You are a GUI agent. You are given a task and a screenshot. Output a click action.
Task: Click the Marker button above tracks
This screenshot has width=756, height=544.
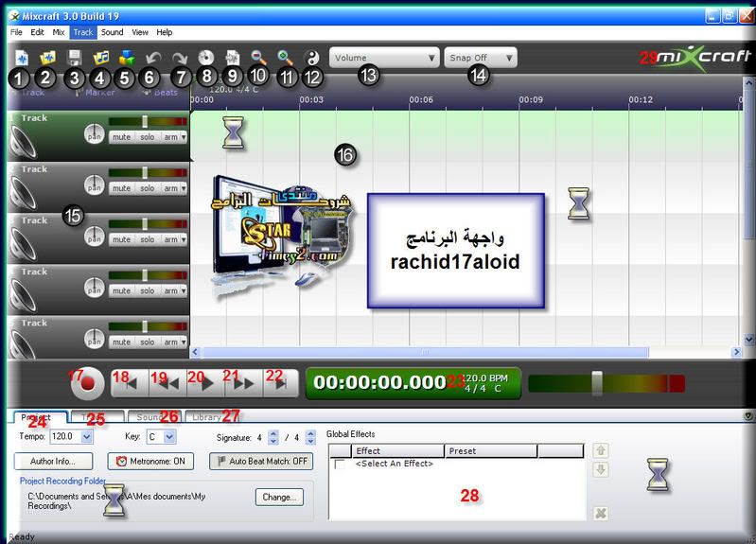coord(96,92)
